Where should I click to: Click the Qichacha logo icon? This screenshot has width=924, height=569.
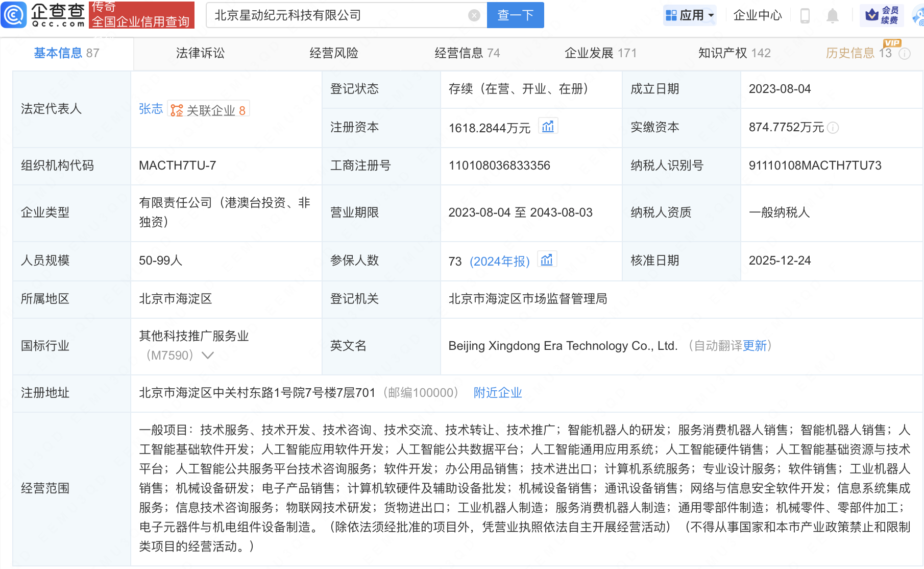[x=14, y=15]
